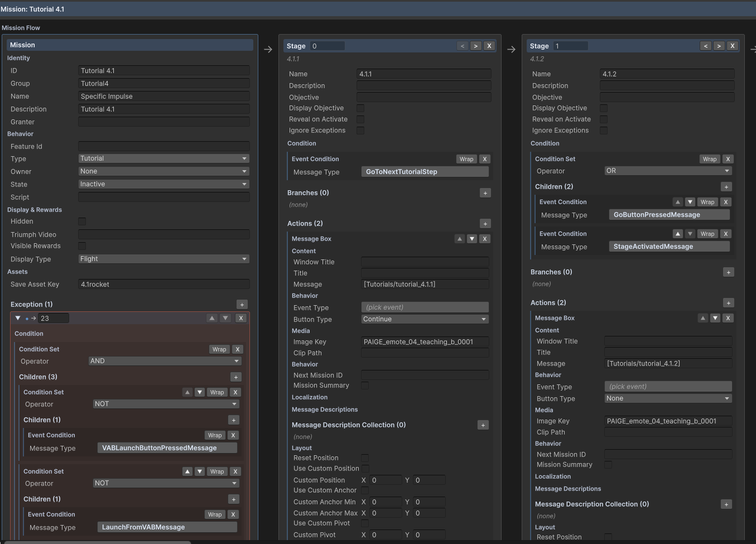This screenshot has height=544, width=756.
Task: Add a child to Children (3)
Action: (x=236, y=377)
